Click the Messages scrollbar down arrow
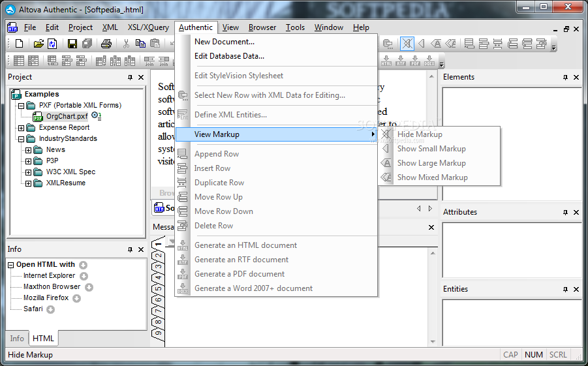This screenshot has height=366, width=588. 433,342
